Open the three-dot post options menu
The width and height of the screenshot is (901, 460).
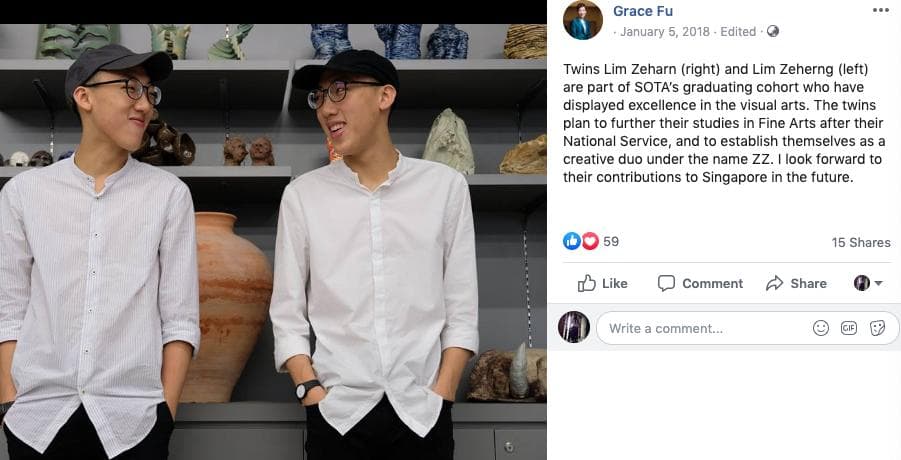[x=880, y=10]
